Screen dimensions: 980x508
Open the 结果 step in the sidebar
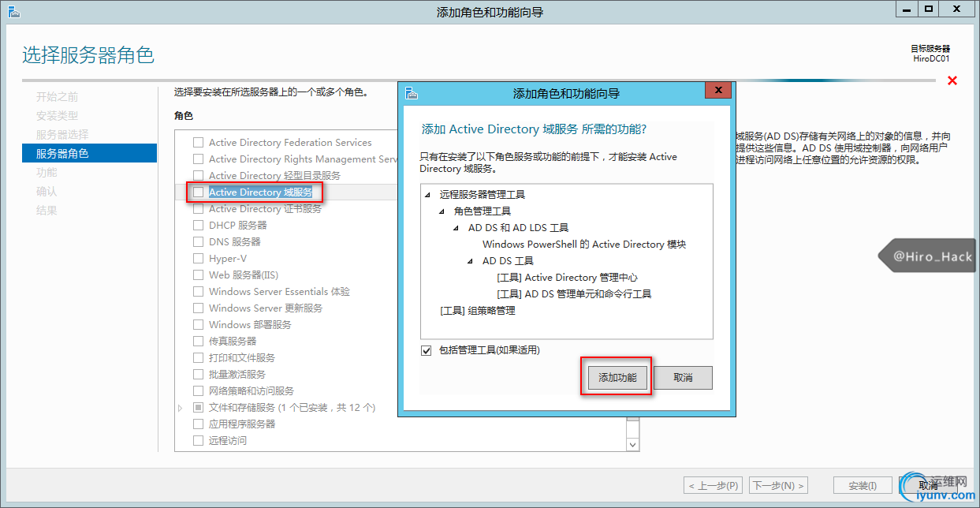click(47, 211)
